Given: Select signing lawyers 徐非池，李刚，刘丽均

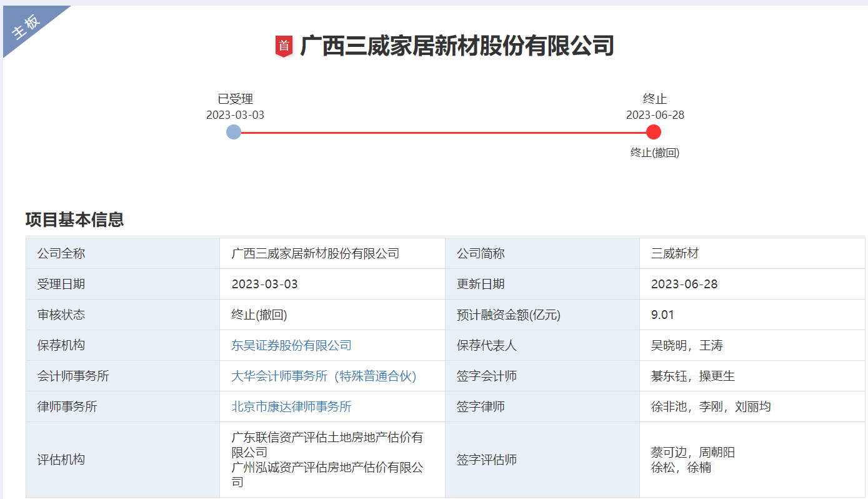Looking at the screenshot, I should 711,406.
